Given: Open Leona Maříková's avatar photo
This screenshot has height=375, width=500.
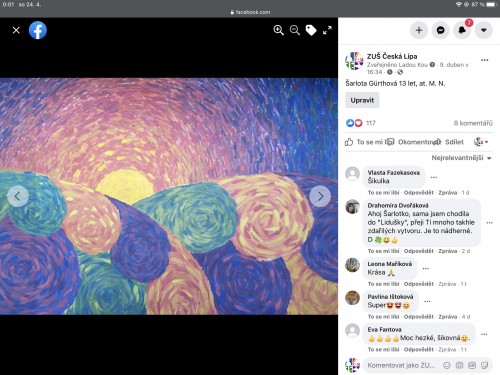Looking at the screenshot, I should click(x=352, y=265).
